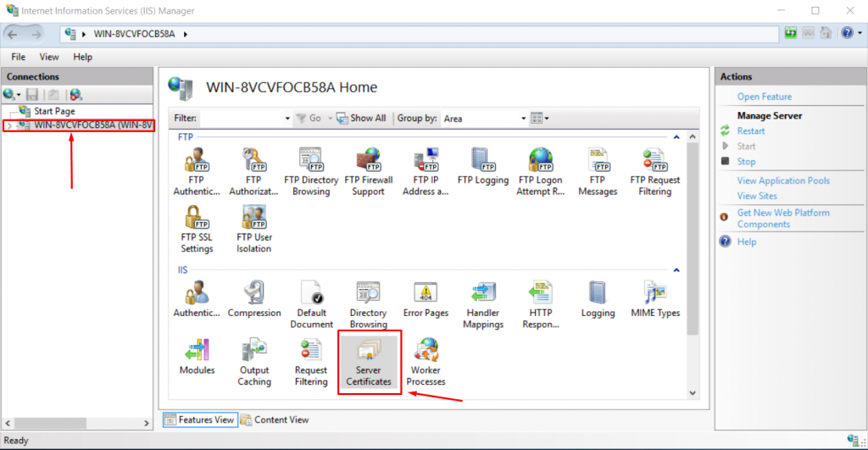
Task: Collapse the FTP group section
Action: [676, 136]
